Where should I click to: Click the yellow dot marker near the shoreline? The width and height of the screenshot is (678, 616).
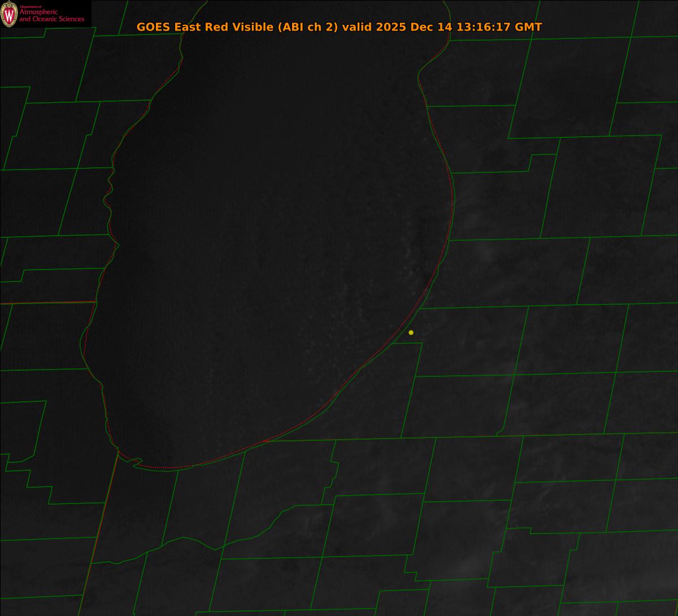tap(411, 332)
